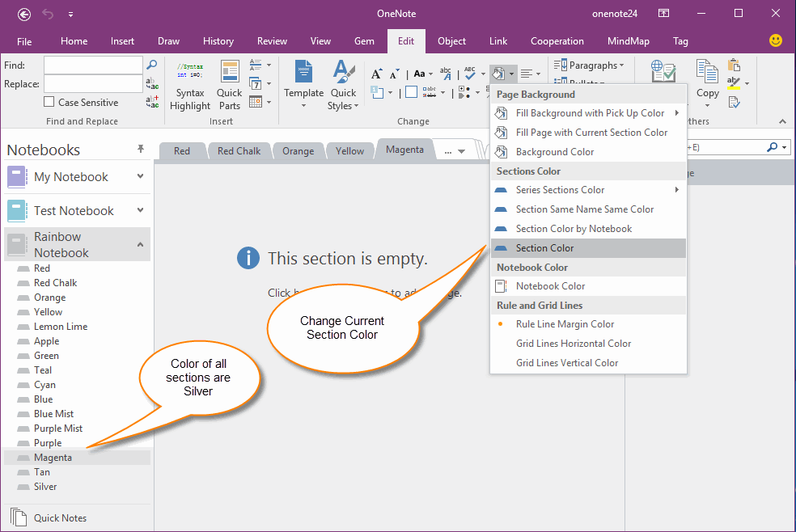The image size is (796, 532).
Task: Click the empty square border icon
Action: pyautogui.click(x=411, y=92)
